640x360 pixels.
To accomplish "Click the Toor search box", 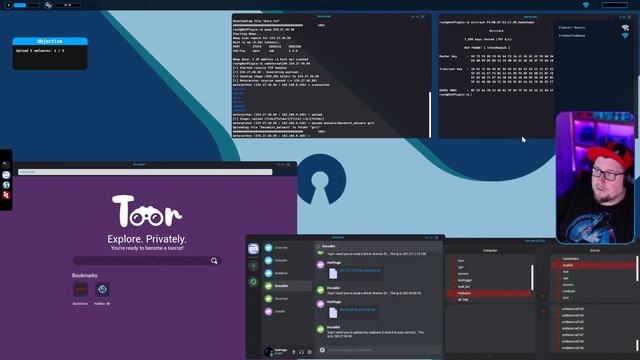I will pyautogui.click(x=147, y=261).
